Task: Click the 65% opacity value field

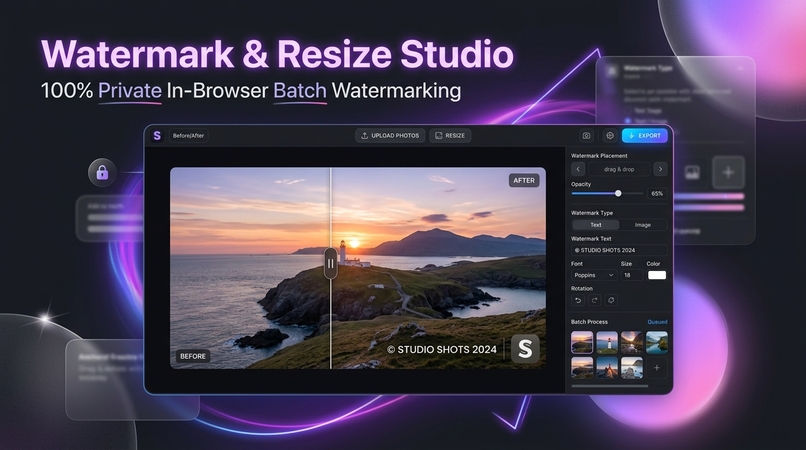Action: click(x=657, y=194)
